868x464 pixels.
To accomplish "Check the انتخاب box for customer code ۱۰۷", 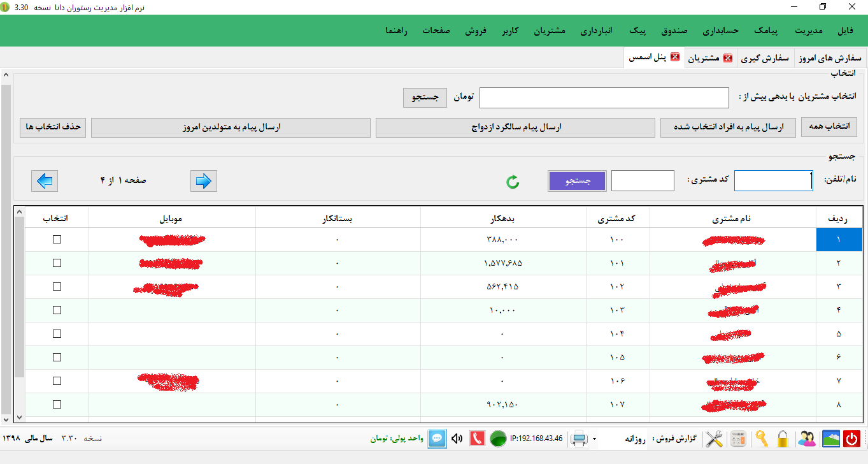I will 57,405.
